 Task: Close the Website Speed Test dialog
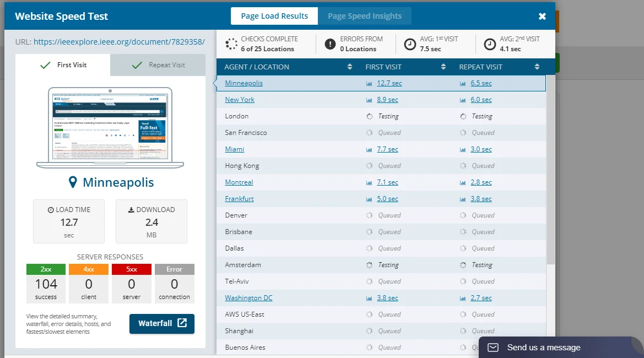pyautogui.click(x=542, y=16)
